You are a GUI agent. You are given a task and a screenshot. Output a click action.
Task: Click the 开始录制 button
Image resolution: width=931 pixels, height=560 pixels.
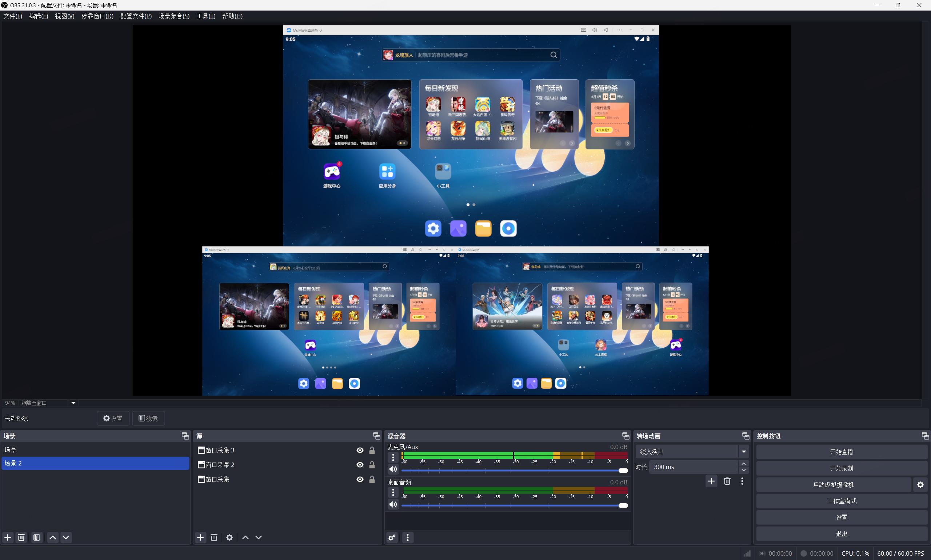coord(841,468)
